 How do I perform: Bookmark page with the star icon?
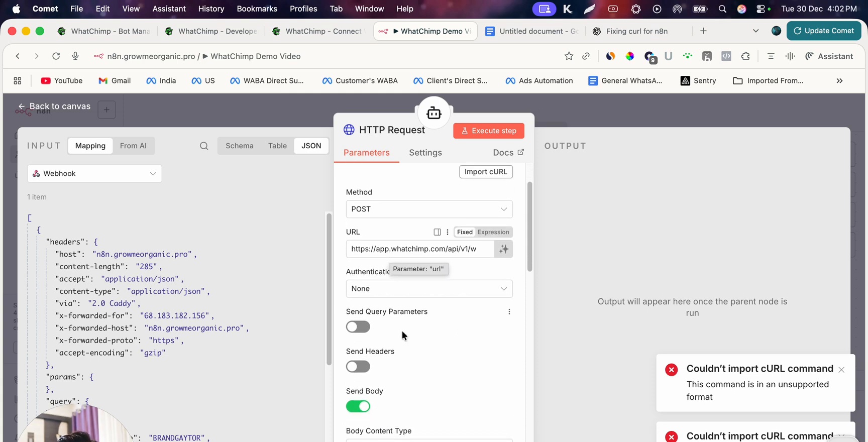[569, 56]
